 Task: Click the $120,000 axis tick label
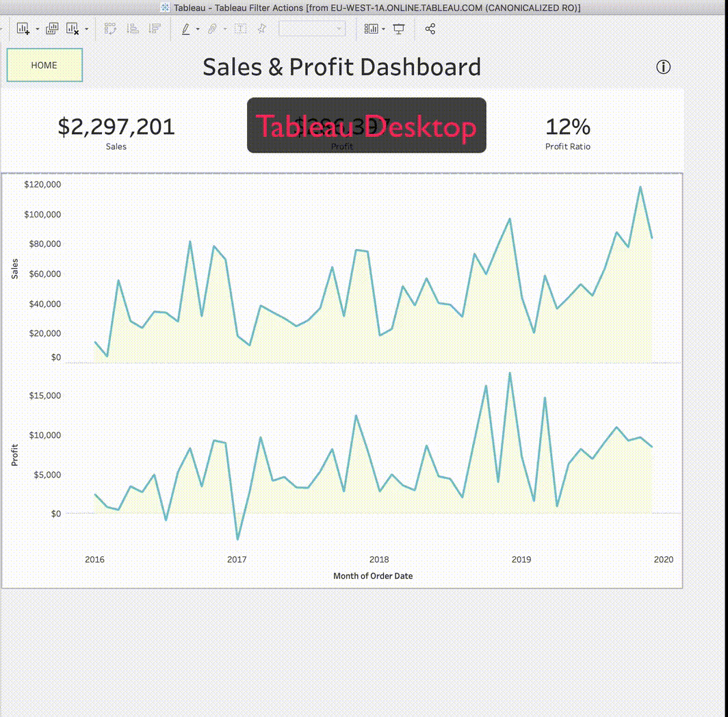point(42,184)
